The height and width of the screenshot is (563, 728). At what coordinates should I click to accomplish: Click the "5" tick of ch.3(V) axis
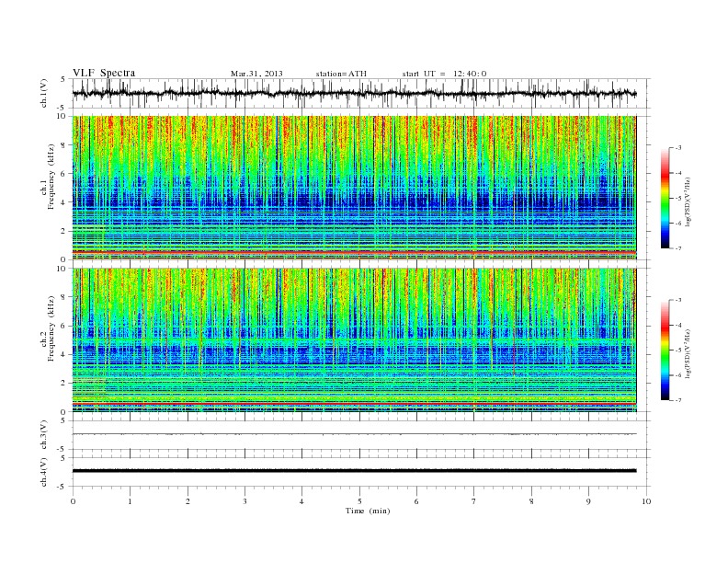coord(64,420)
